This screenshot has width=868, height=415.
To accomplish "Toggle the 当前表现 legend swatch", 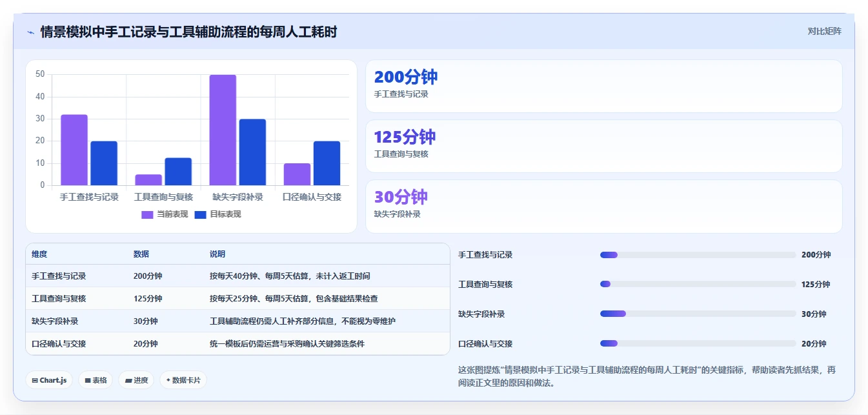I will point(147,214).
